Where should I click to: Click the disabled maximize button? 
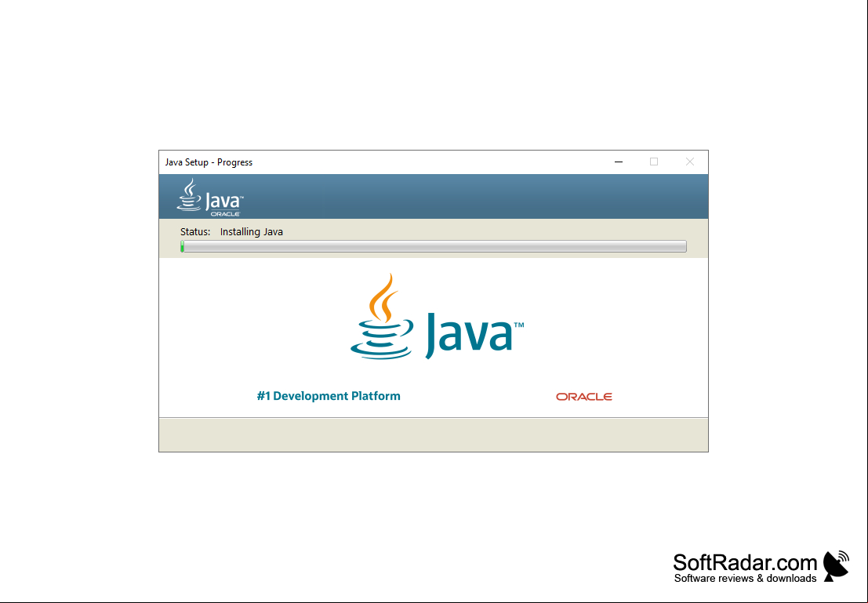coord(654,162)
